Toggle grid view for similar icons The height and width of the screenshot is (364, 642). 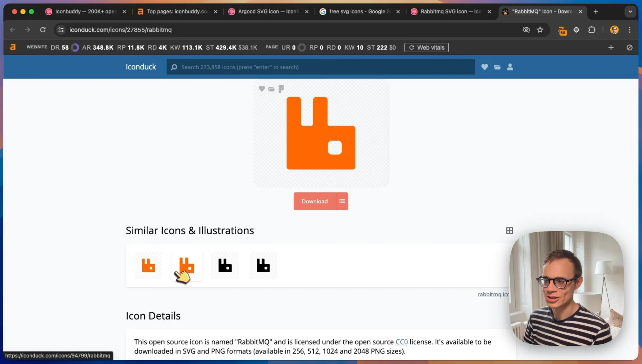click(509, 231)
